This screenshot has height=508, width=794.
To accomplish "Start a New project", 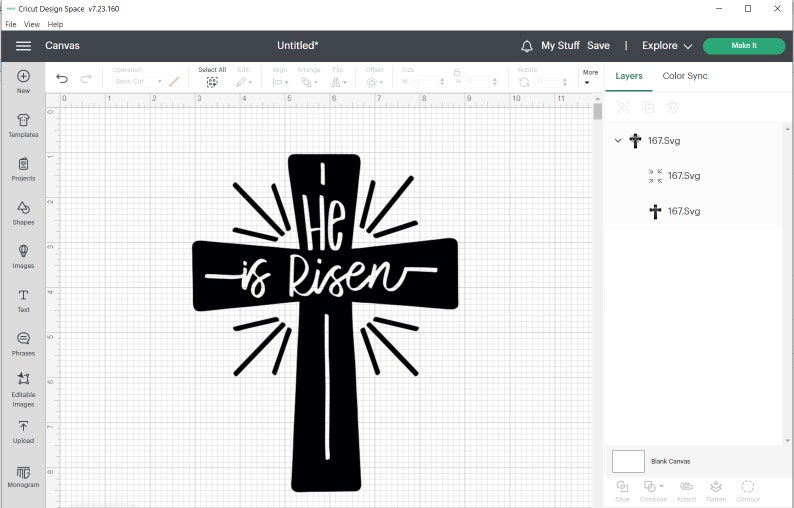I will (x=23, y=82).
